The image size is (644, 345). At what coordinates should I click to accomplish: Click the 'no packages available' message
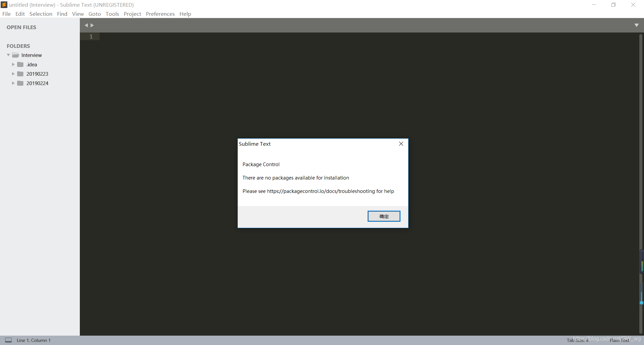(296, 178)
